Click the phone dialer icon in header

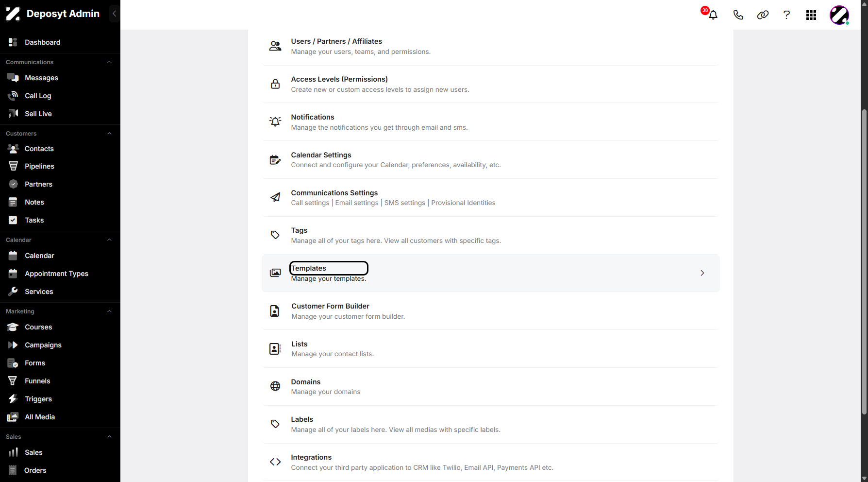coord(738,15)
